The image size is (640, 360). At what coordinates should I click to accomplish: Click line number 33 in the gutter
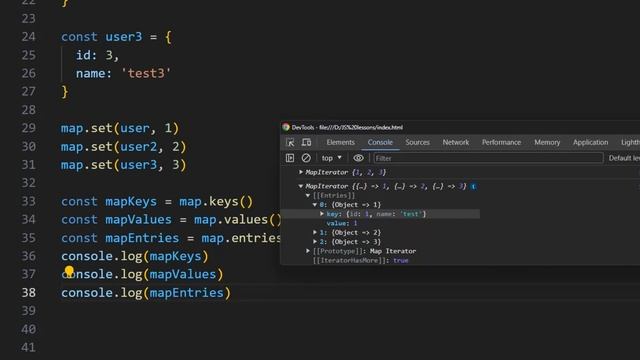pyautogui.click(x=28, y=201)
